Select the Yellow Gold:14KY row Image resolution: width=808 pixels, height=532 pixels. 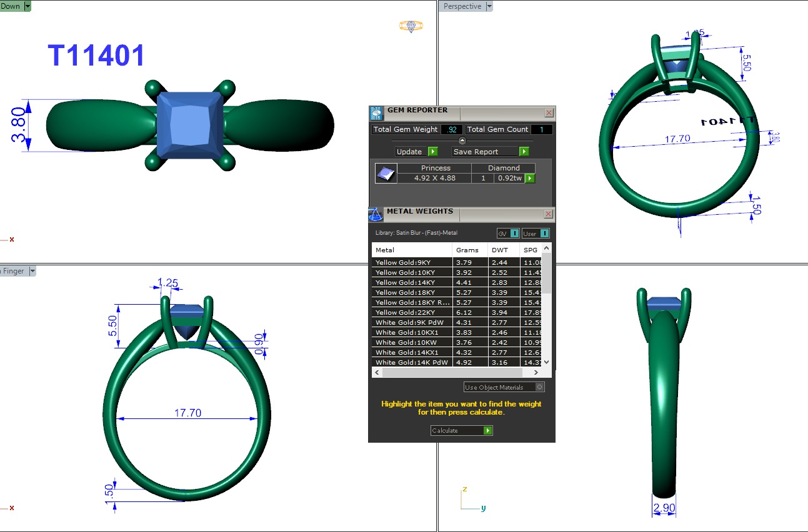(x=412, y=282)
